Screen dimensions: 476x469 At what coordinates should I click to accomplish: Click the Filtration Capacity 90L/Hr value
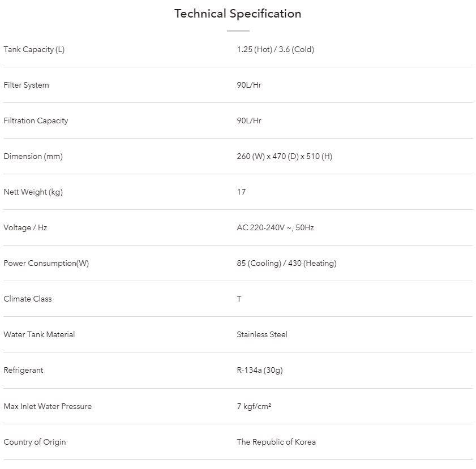[x=249, y=121]
